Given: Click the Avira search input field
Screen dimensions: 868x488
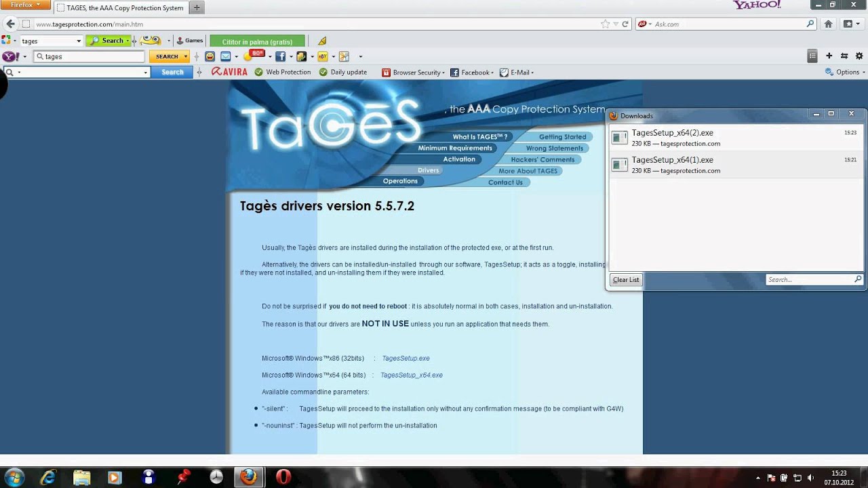Looking at the screenshot, I should coord(76,72).
